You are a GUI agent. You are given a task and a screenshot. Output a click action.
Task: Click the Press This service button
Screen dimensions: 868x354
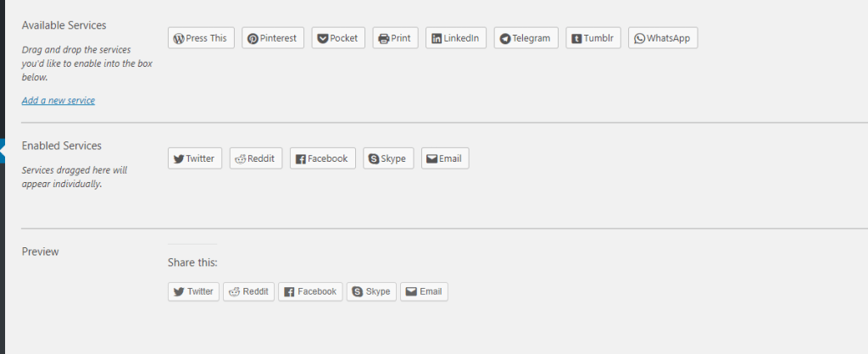pos(201,38)
